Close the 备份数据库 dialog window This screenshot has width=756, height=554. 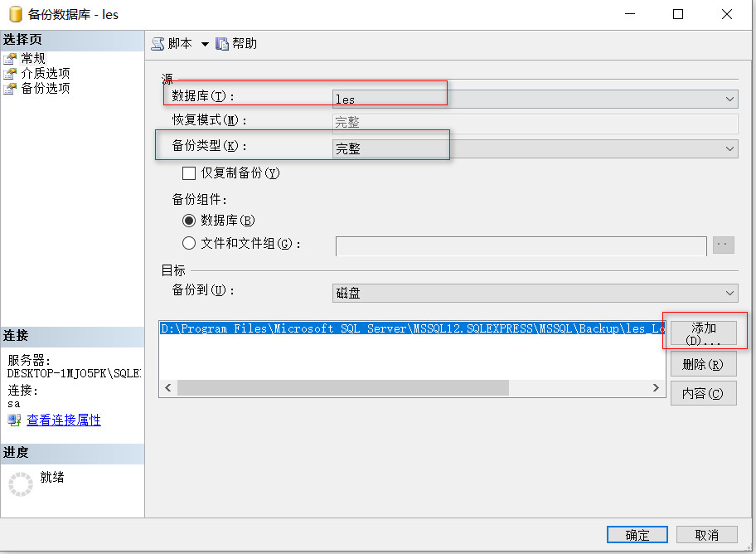coord(727,14)
